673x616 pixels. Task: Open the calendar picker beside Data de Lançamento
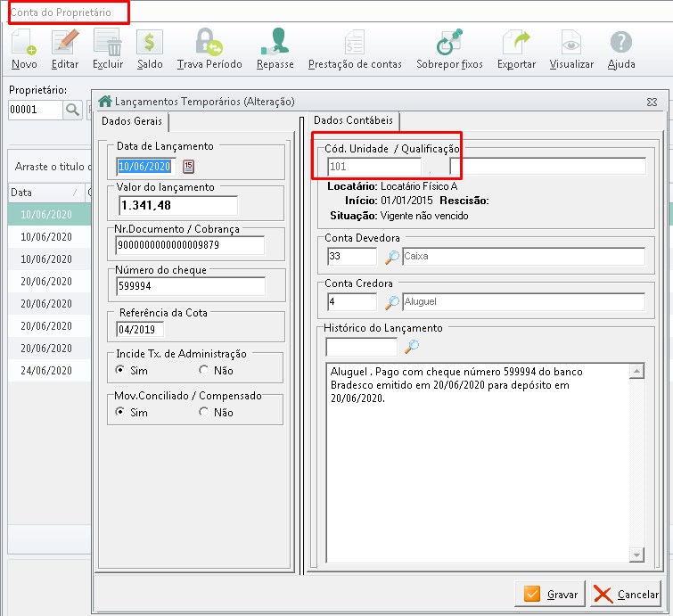pos(188,166)
